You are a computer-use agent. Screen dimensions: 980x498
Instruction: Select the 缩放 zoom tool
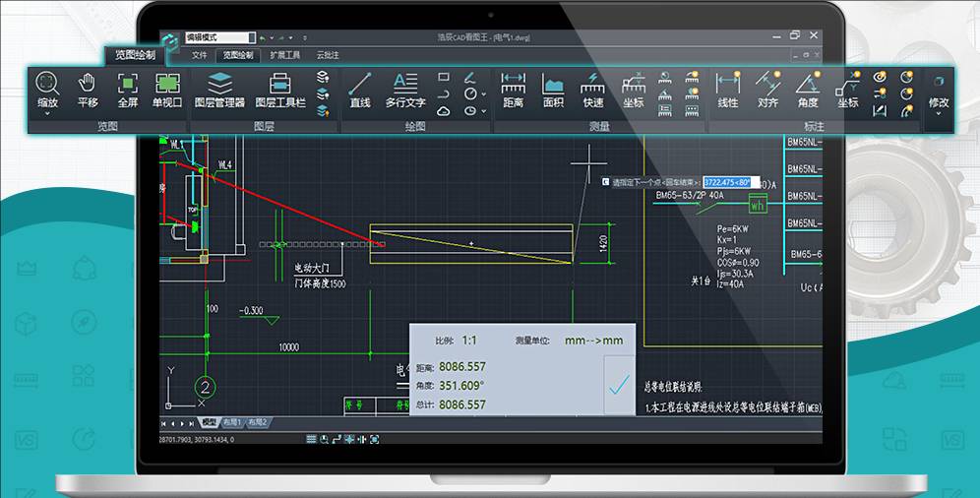pyautogui.click(x=47, y=90)
